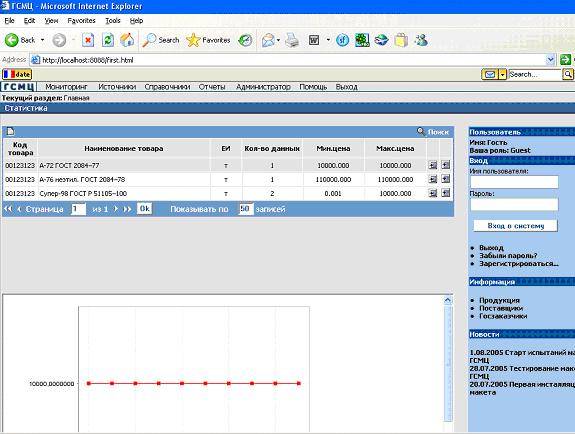Click the Print icon in toolbar
Viewport: 575px width, 434px height.
pyautogui.click(x=292, y=40)
